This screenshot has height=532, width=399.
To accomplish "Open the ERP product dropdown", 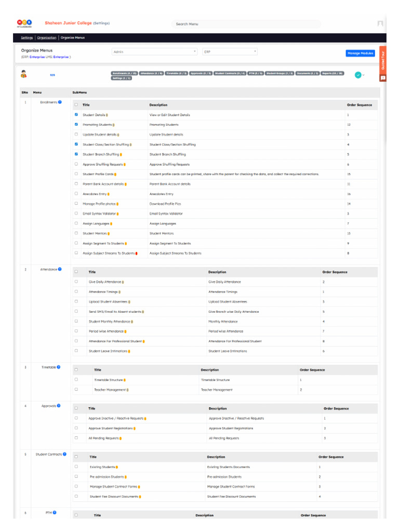I will click(x=230, y=51).
